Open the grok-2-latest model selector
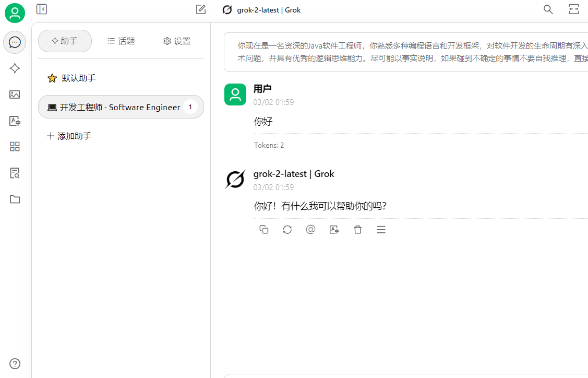The image size is (588, 378). pos(261,10)
